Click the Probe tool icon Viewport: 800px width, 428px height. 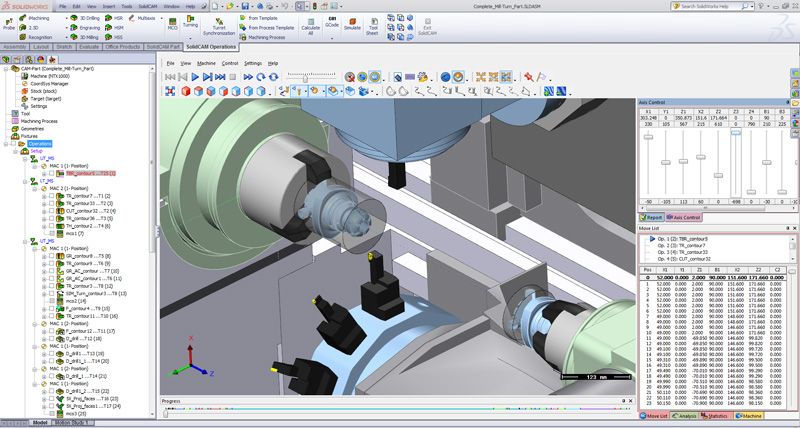coord(9,23)
